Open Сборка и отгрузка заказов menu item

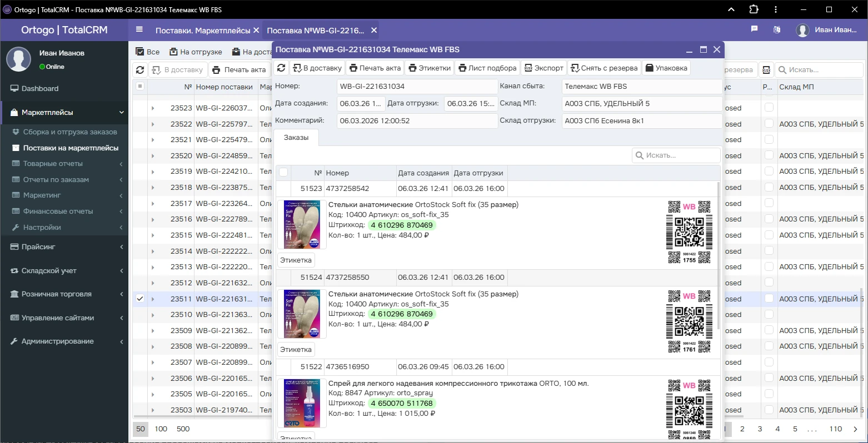pyautogui.click(x=70, y=132)
